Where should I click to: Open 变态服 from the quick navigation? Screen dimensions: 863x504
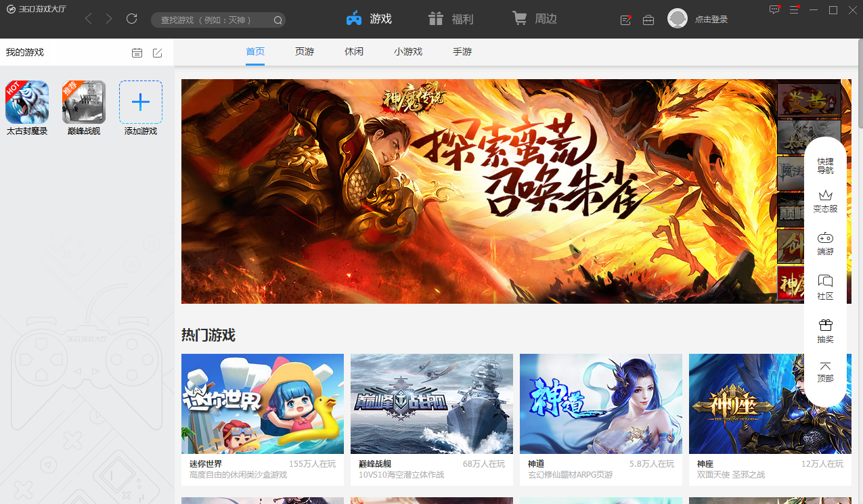point(825,202)
